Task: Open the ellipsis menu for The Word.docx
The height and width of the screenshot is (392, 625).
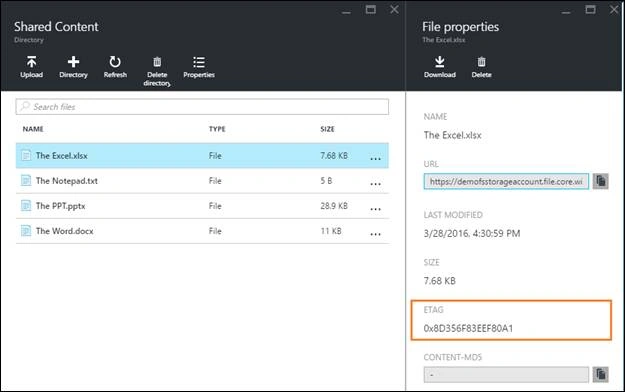Action: [x=375, y=234]
